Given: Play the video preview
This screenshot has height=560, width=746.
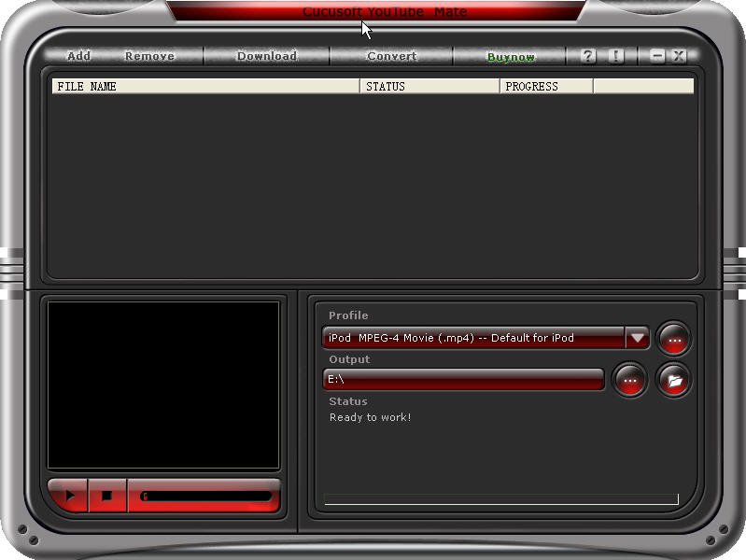Looking at the screenshot, I should coord(67,496).
